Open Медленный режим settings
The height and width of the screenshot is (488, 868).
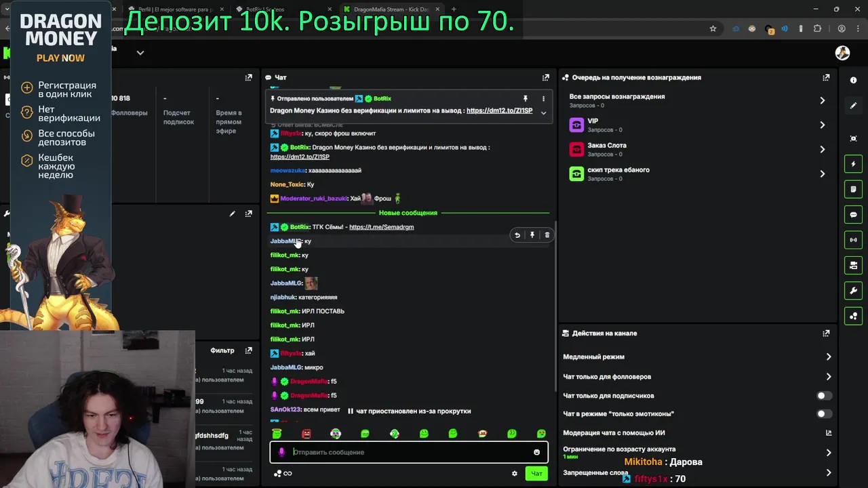(x=698, y=357)
